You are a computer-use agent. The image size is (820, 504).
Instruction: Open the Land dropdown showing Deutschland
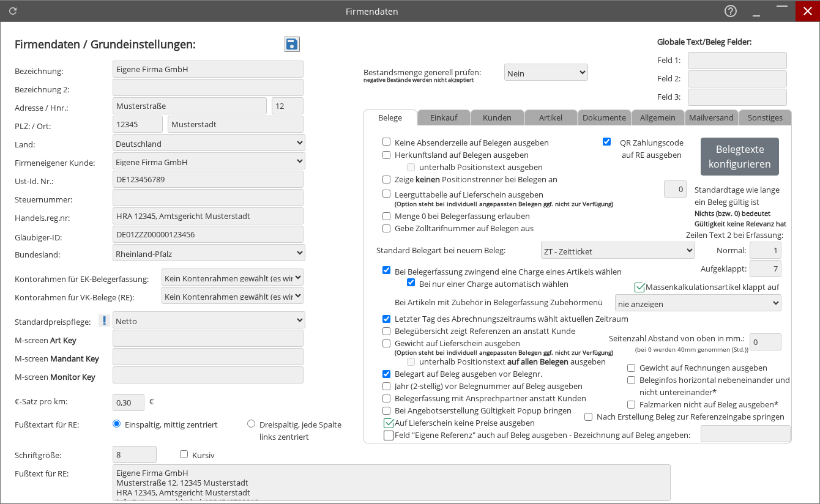pos(209,143)
